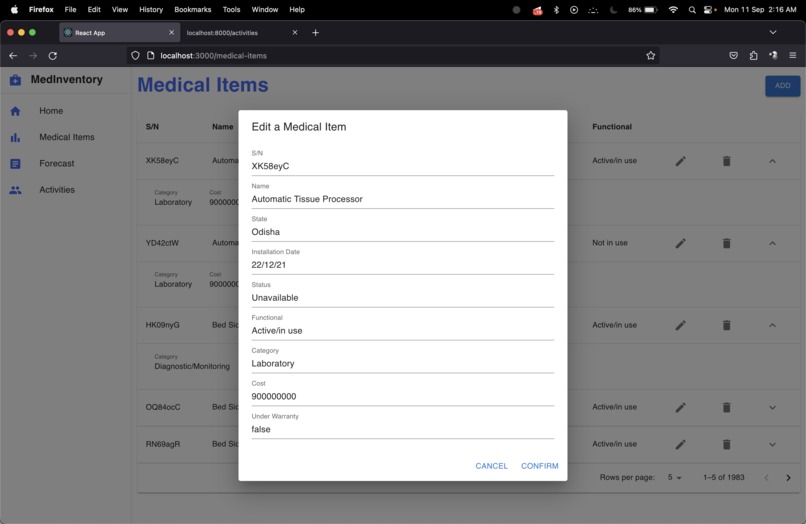Edit row YD42ctW with pencil icon
This screenshot has height=524, width=806.
(x=681, y=243)
